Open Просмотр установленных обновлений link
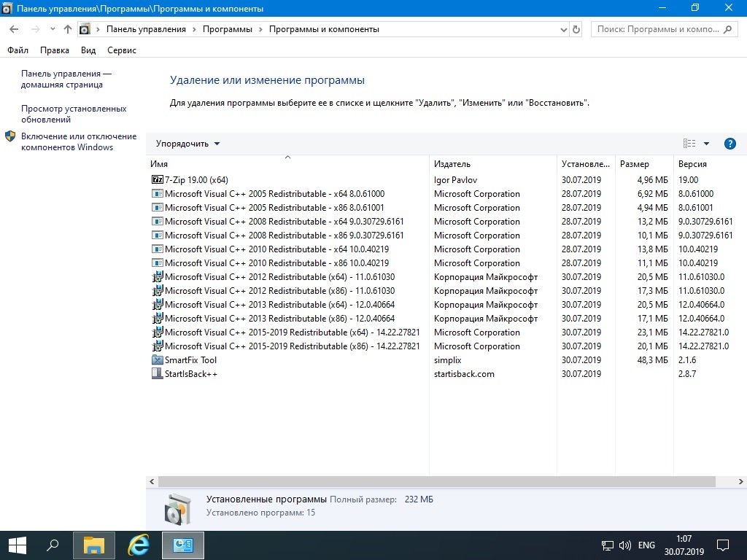747x560 pixels. (73, 114)
